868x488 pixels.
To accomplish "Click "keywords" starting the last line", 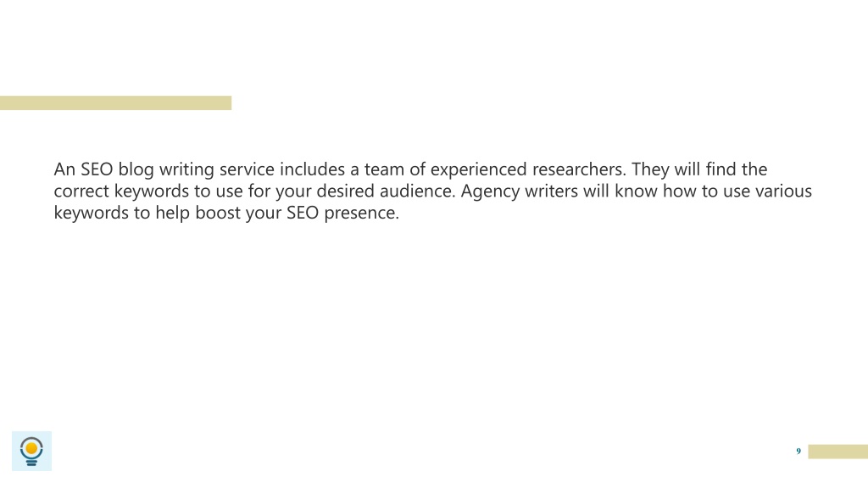I will tap(92, 213).
